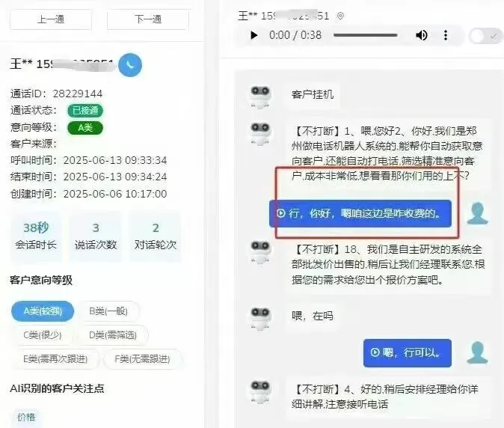Choose D类(需筛选) intent level
The width and height of the screenshot is (504, 428).
[x=113, y=335]
